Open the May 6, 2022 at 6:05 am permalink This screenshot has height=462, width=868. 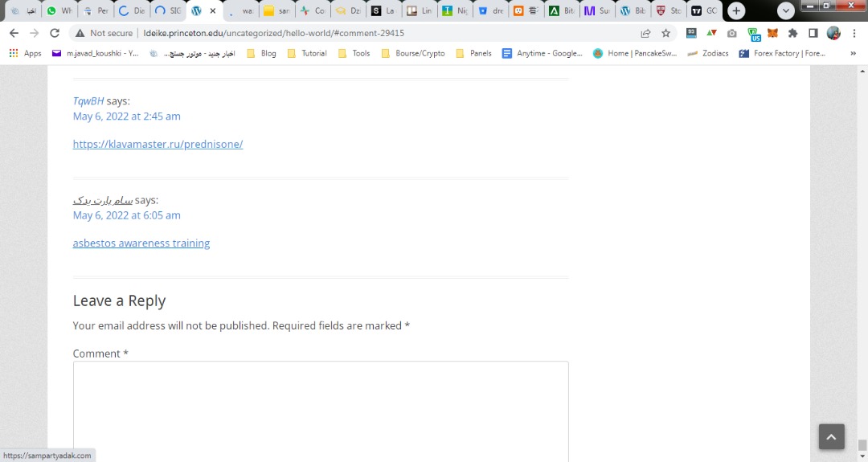click(127, 215)
